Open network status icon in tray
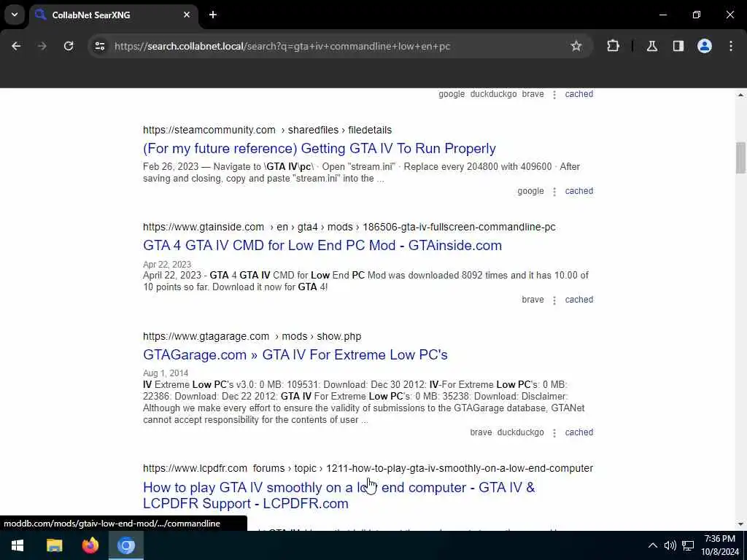The width and height of the screenshot is (747, 560). click(x=688, y=545)
